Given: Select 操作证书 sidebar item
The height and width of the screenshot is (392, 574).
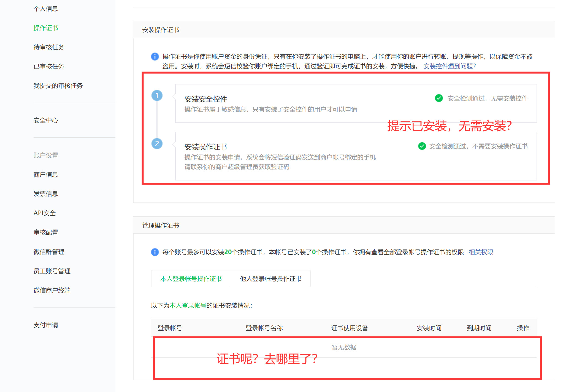Looking at the screenshot, I should tap(46, 28).
